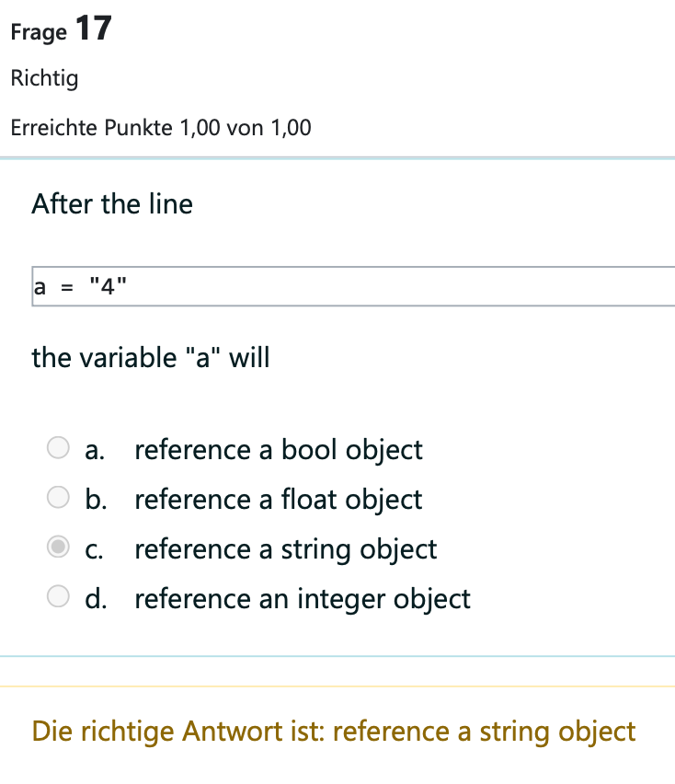Image resolution: width=675 pixels, height=784 pixels.
Task: Select radio button for option b
Action: (x=59, y=498)
